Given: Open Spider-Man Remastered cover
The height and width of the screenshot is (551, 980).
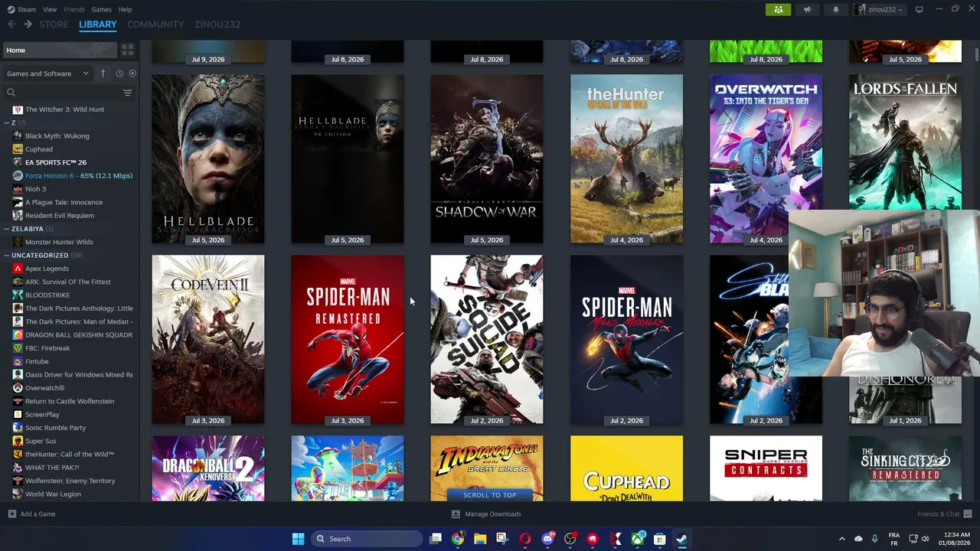Looking at the screenshot, I should coord(348,339).
